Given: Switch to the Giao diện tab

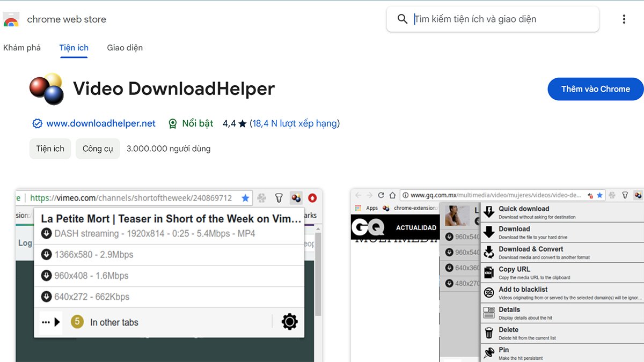Looking at the screenshot, I should [125, 47].
